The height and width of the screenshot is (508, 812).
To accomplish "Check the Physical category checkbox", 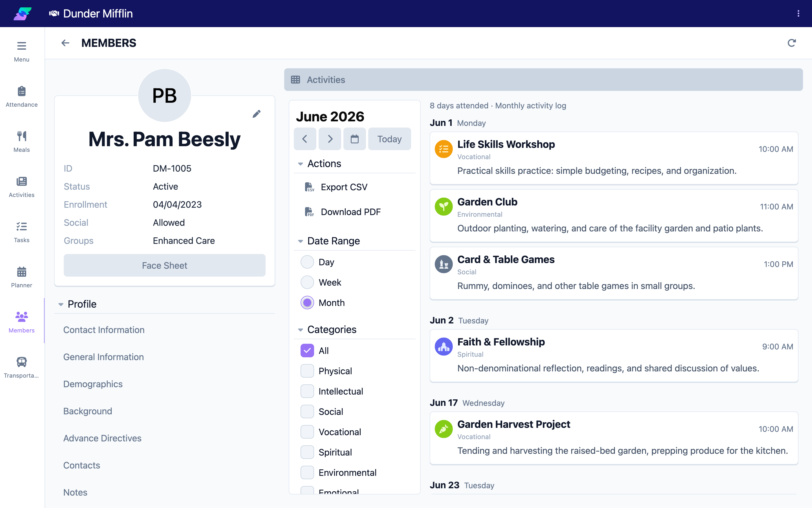I will coord(307,371).
